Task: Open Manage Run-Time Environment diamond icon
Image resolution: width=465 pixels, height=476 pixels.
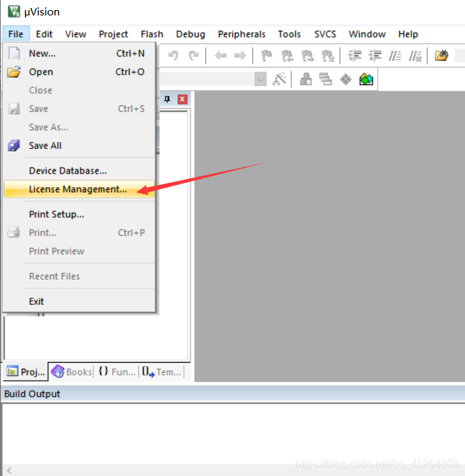Action: click(x=346, y=79)
